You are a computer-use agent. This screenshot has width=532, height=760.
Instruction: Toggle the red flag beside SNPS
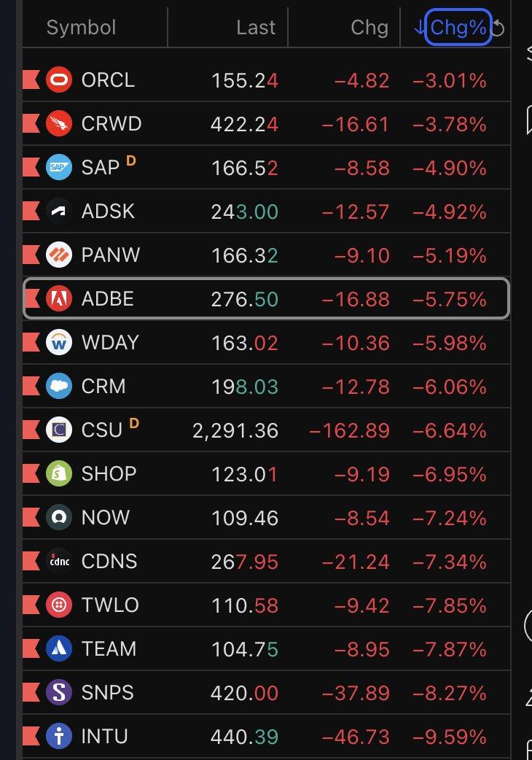pos(31,692)
